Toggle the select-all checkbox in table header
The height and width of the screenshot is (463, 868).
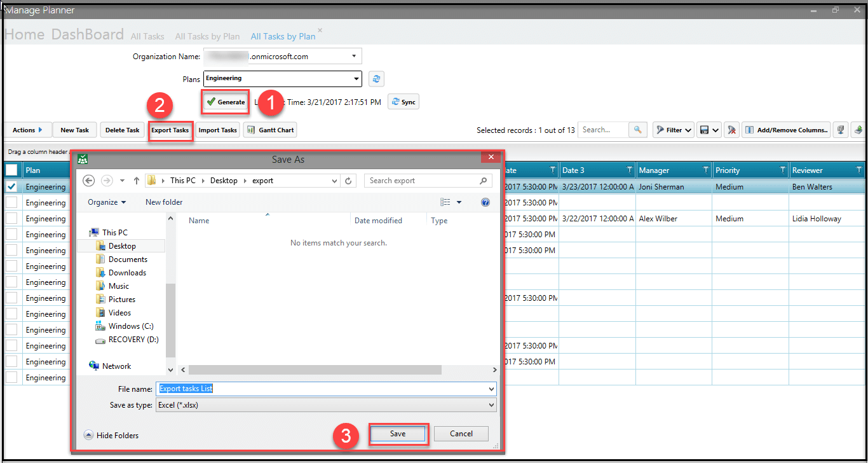click(11, 170)
